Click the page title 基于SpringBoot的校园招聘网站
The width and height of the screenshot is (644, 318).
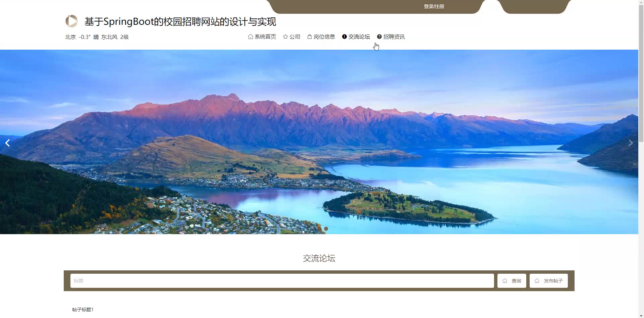[180, 22]
